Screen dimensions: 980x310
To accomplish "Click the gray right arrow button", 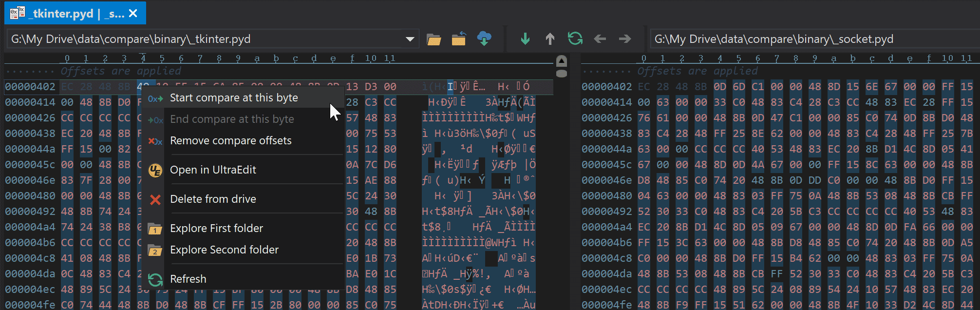I will 625,39.
